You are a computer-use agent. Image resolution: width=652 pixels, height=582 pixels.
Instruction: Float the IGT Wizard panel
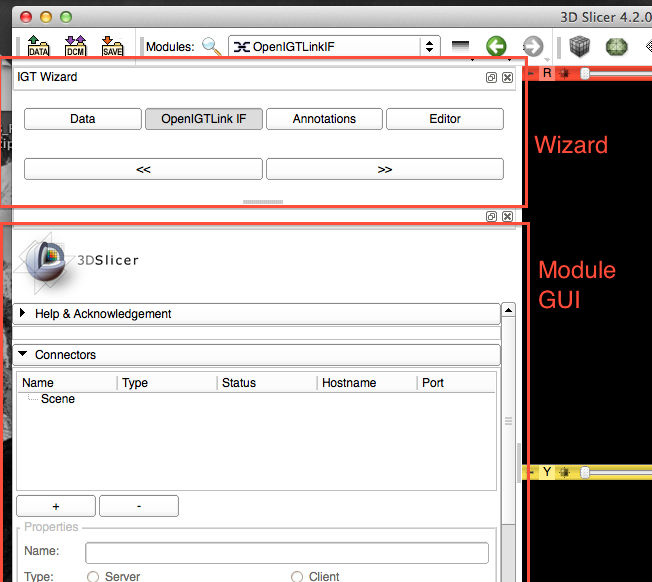tap(491, 77)
